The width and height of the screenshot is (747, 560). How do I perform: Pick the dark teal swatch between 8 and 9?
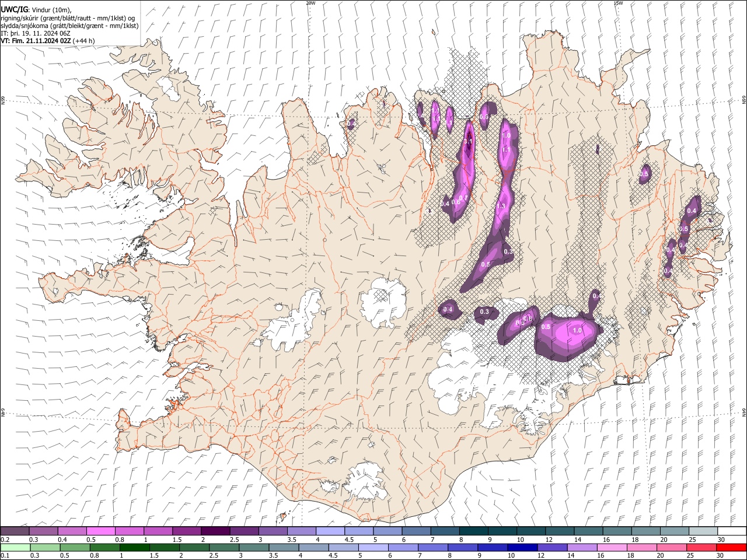473,531
